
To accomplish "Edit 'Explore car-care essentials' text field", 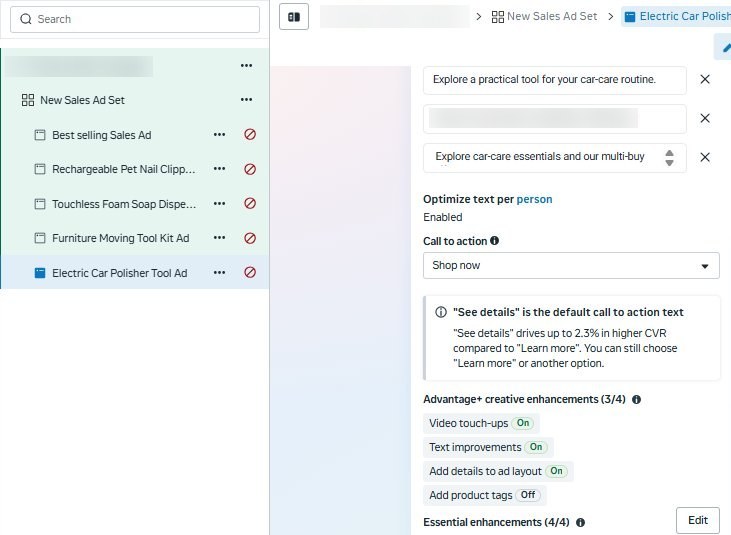I will tap(554, 158).
